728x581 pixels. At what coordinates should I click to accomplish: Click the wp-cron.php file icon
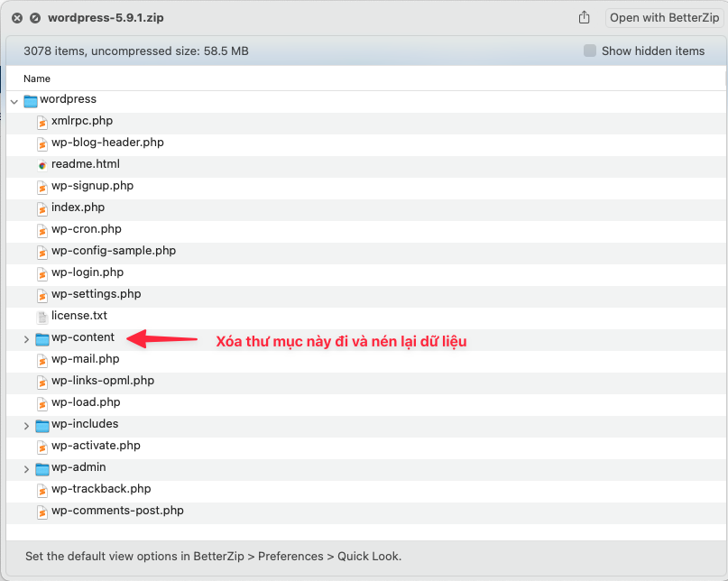tap(42, 230)
